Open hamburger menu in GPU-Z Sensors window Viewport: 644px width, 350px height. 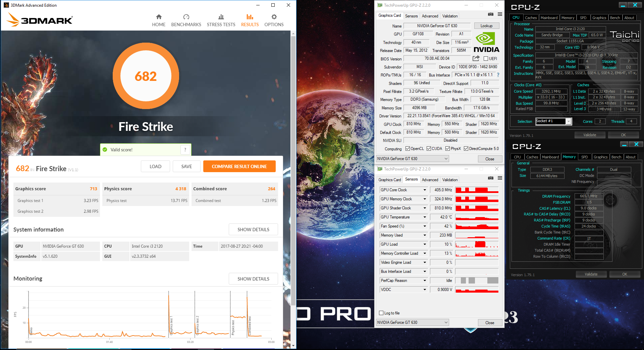pyautogui.click(x=500, y=178)
